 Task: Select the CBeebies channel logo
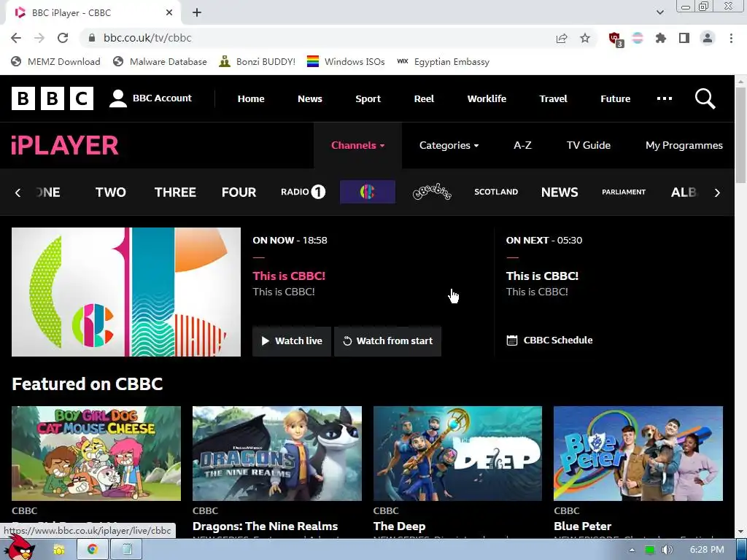point(432,192)
